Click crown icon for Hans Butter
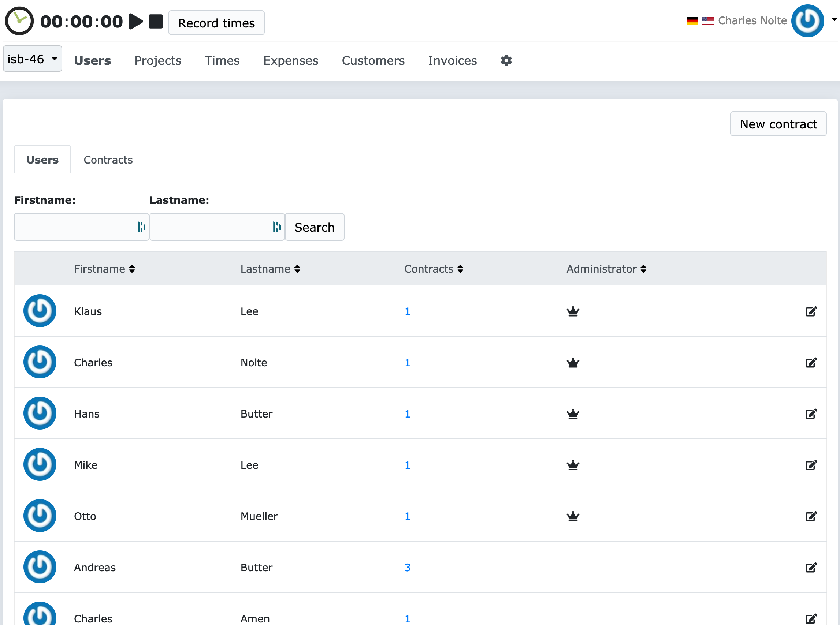Image resolution: width=840 pixels, height=625 pixels. (573, 414)
